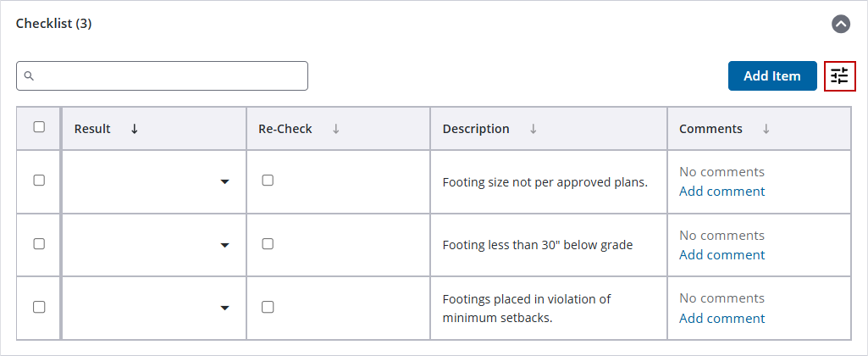Toggle the select-all header checkbox
868x356 pixels.
click(x=39, y=127)
